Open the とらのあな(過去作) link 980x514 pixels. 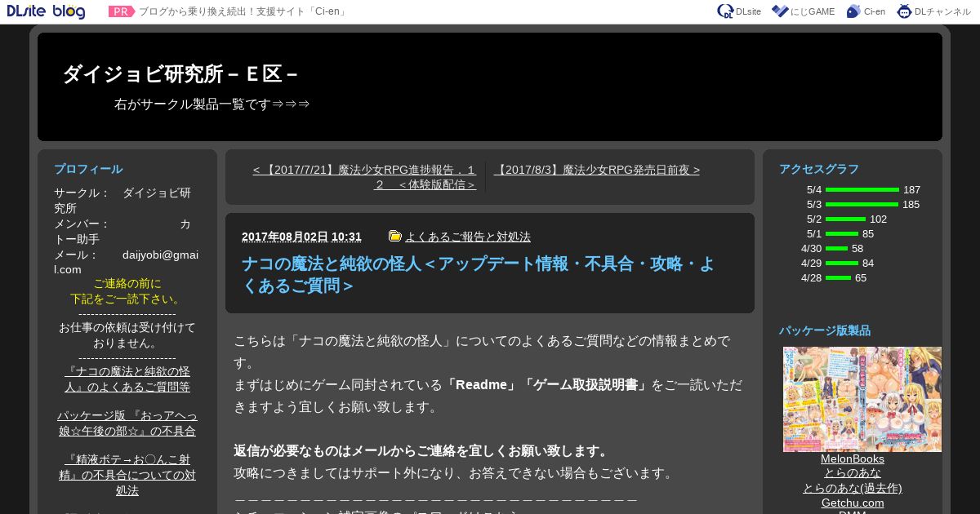(x=853, y=488)
